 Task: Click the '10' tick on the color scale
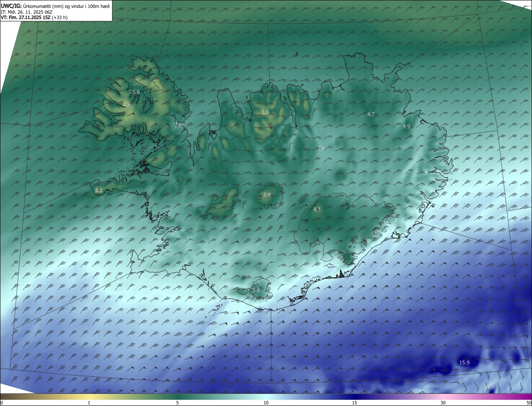266,403
